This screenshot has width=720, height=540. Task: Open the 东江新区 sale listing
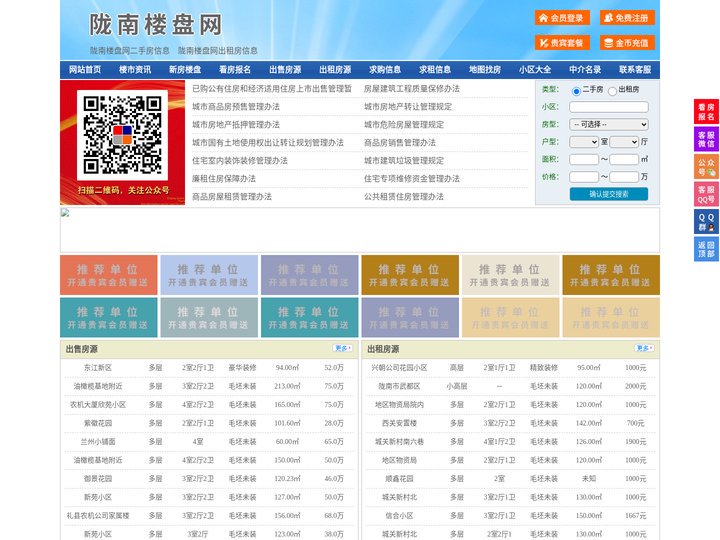coord(98,368)
